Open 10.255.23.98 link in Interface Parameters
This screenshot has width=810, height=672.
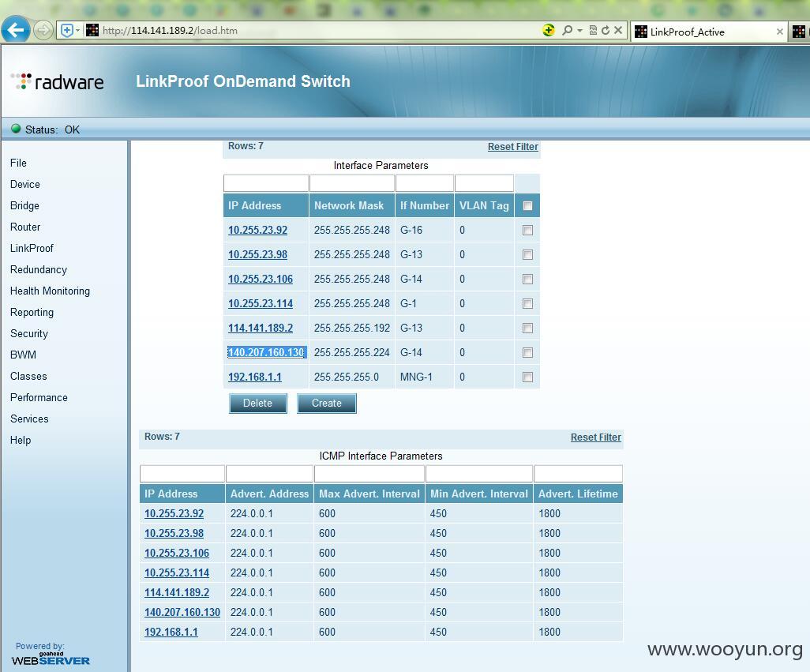click(x=258, y=254)
